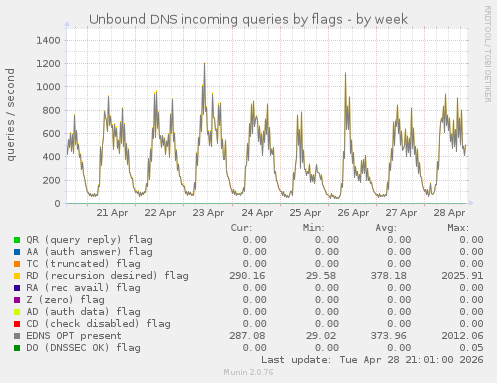Click the '21 Apr' x-axis date label
This screenshot has width=497, height=383.
click(x=112, y=213)
